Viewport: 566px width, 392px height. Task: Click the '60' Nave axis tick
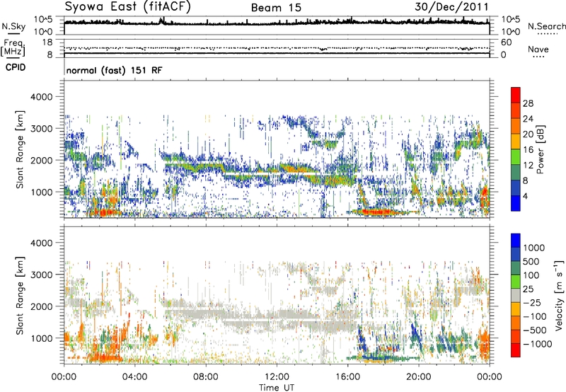point(506,42)
